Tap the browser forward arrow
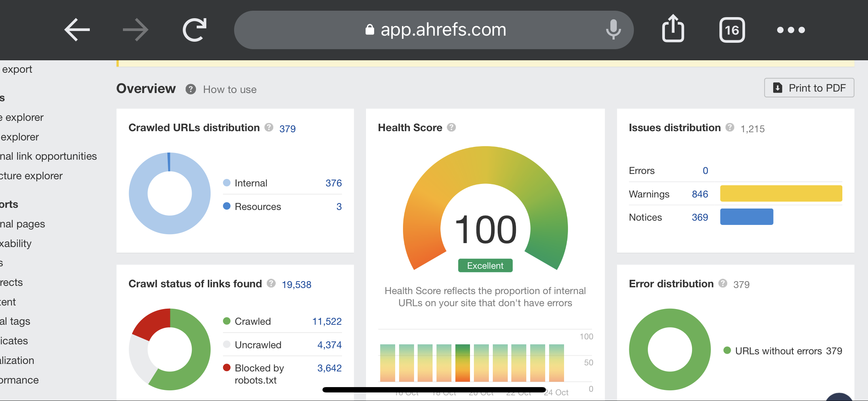868x401 pixels. click(135, 30)
